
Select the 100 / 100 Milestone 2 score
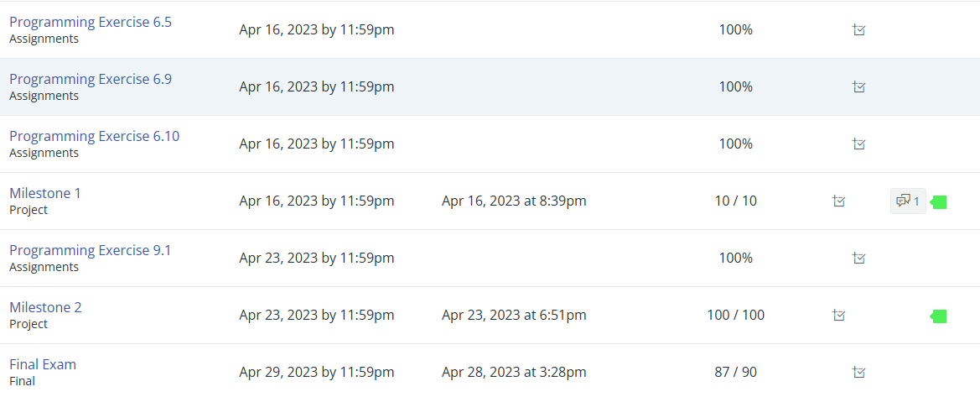point(735,315)
